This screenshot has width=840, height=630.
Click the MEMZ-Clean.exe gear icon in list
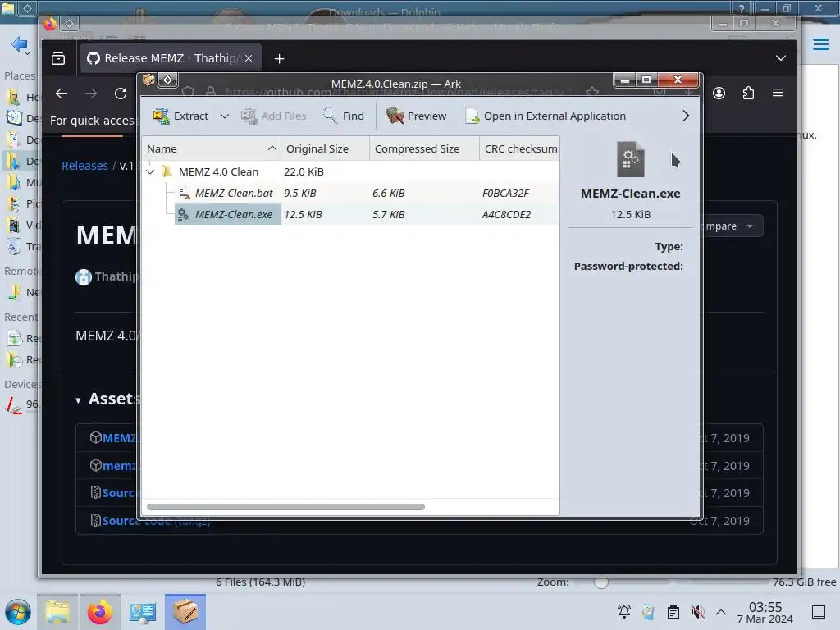coord(183,214)
